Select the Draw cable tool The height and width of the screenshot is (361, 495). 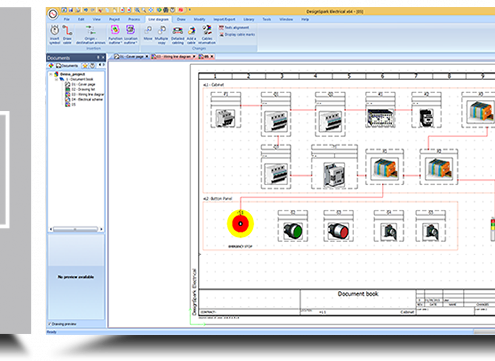point(67,34)
